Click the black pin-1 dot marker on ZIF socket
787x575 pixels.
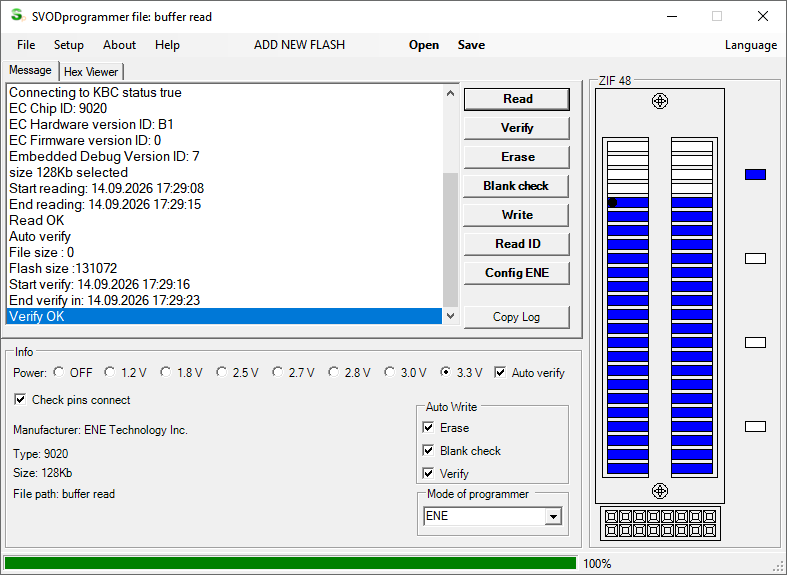coord(612,203)
